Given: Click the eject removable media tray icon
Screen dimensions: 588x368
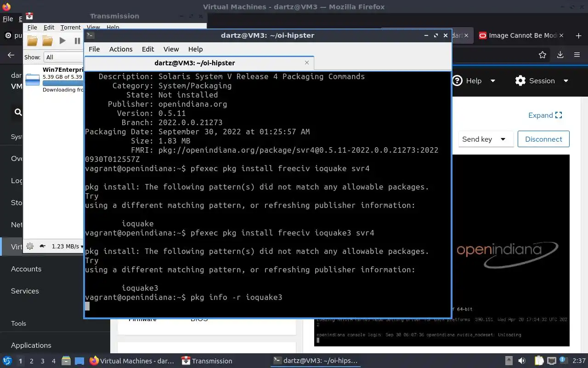Looking at the screenshot, I should pyautogui.click(x=509, y=361).
